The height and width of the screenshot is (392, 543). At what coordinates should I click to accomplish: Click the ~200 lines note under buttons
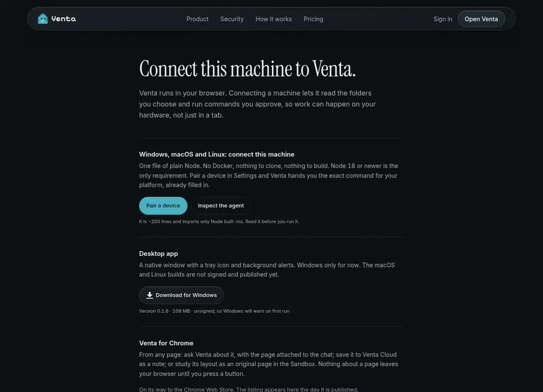[x=219, y=222]
